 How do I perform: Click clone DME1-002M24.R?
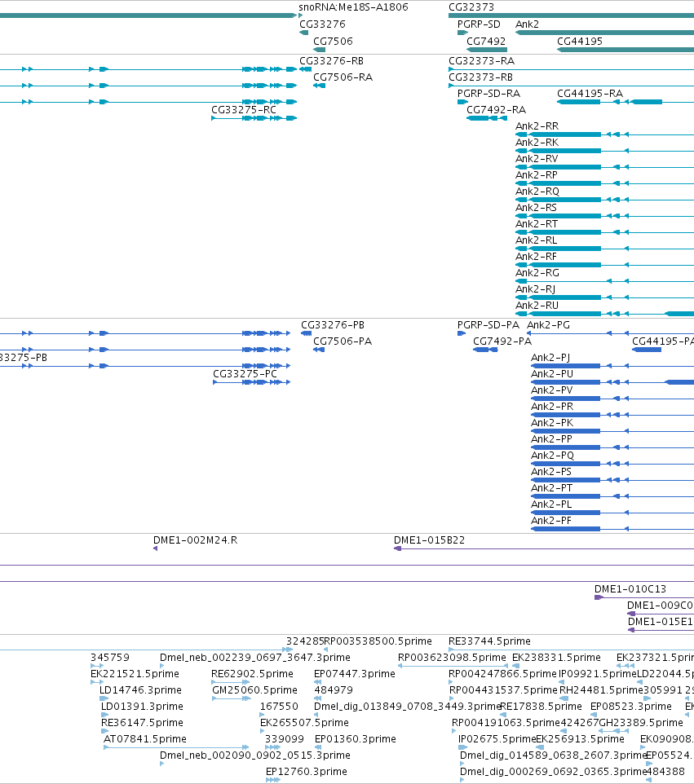[195, 540]
